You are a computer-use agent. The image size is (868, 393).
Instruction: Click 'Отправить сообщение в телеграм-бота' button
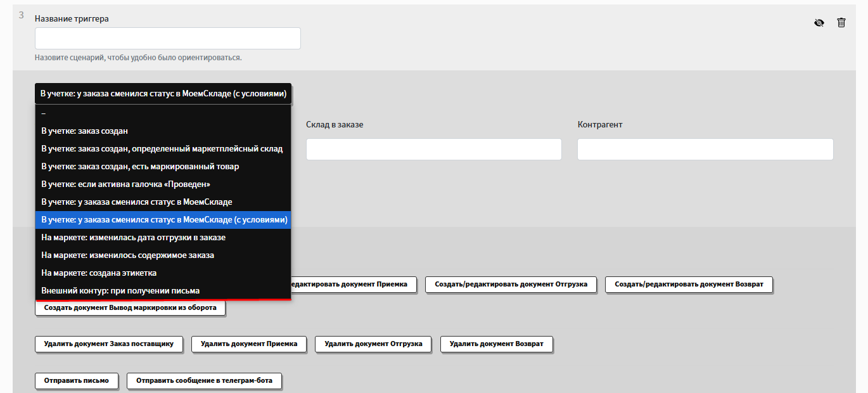(205, 381)
